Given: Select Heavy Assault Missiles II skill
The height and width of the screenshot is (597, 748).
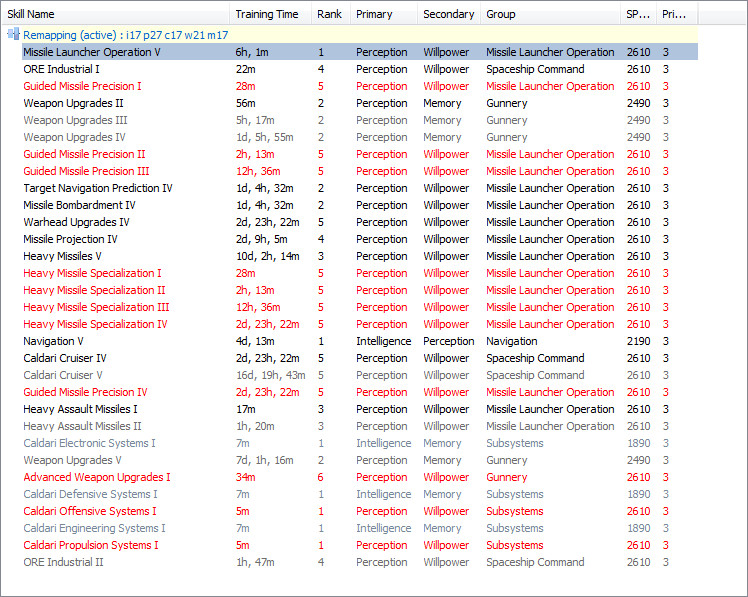Looking at the screenshot, I should [x=82, y=427].
